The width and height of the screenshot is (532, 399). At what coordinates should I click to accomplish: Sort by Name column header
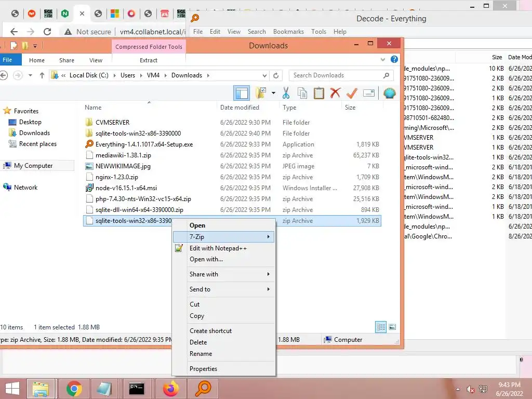(x=93, y=108)
